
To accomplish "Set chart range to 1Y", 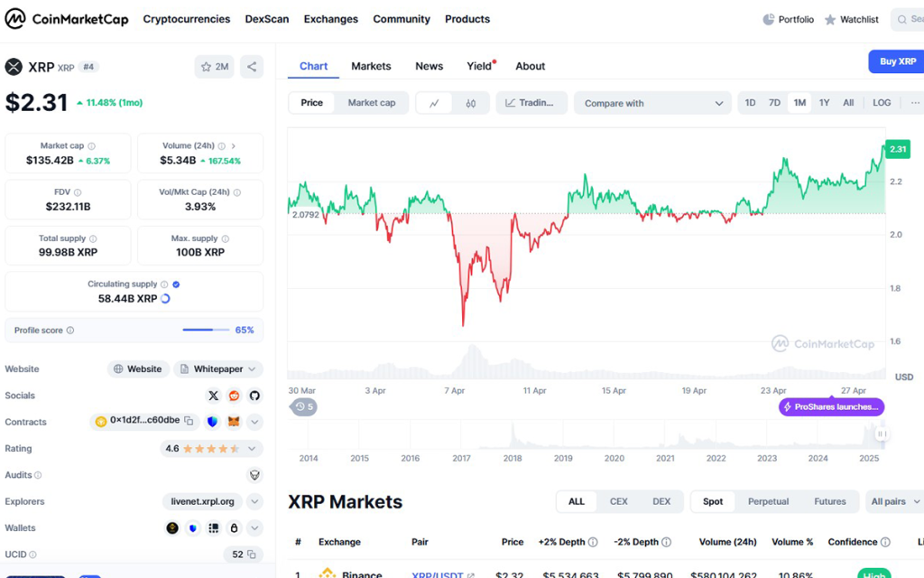I will pyautogui.click(x=825, y=103).
